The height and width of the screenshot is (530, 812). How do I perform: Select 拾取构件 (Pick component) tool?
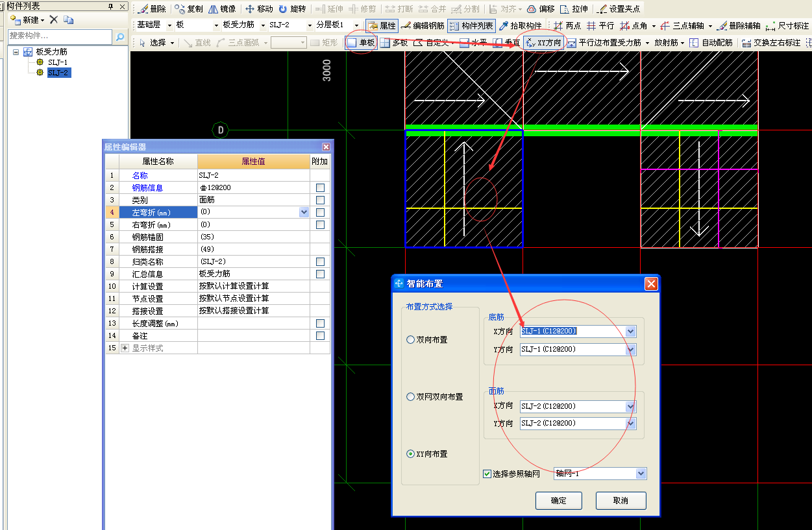[x=520, y=26]
